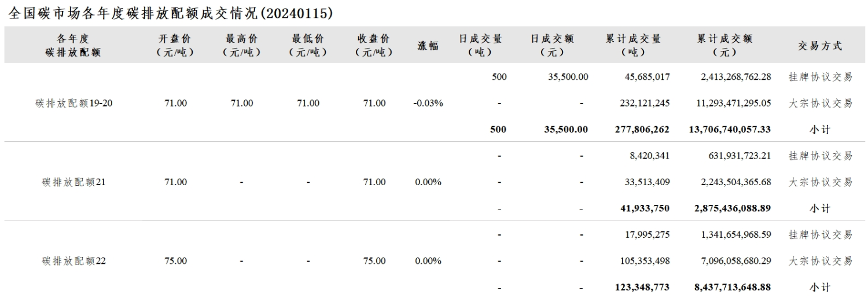The width and height of the screenshot is (868, 298).
Task: Click cumulative amount 1,341,654,968.59
Action: coord(735,234)
